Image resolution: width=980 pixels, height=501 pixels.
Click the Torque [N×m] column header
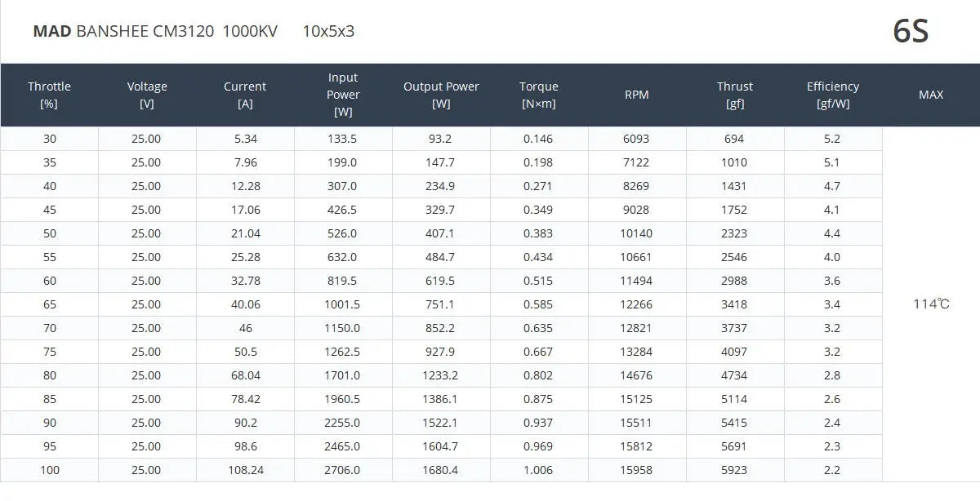[539, 95]
